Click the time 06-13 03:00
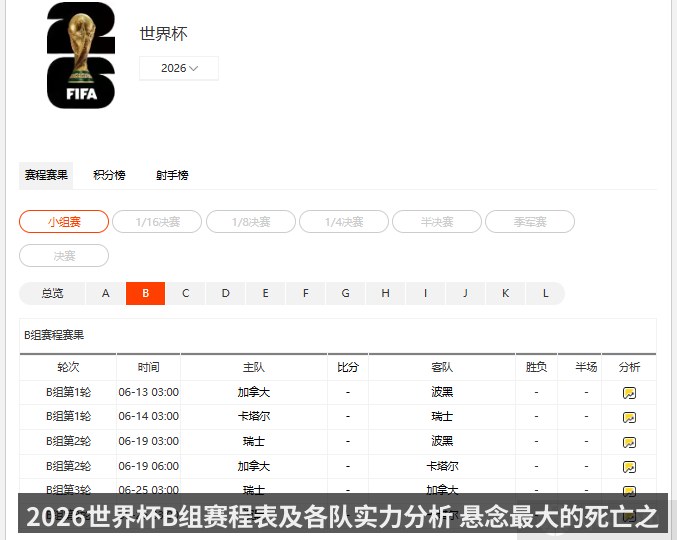677x540 pixels. [x=149, y=392]
